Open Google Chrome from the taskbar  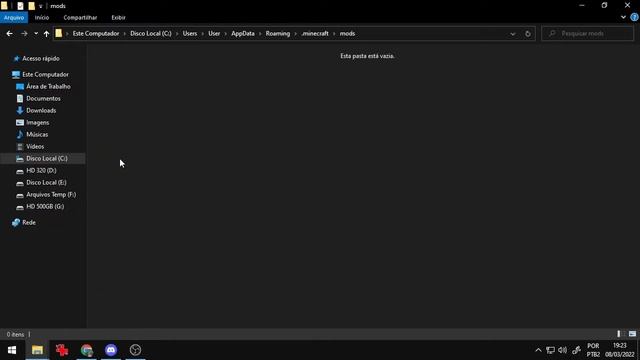tap(87, 350)
